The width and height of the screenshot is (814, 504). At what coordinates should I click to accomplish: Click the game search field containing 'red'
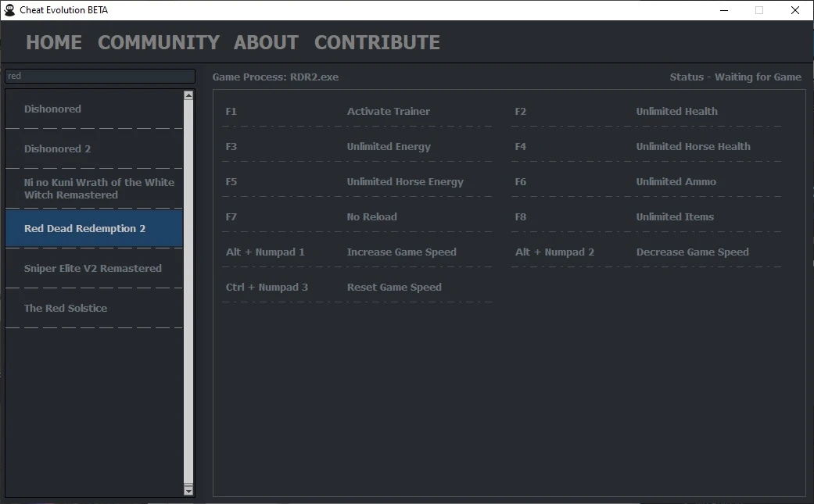[100, 76]
